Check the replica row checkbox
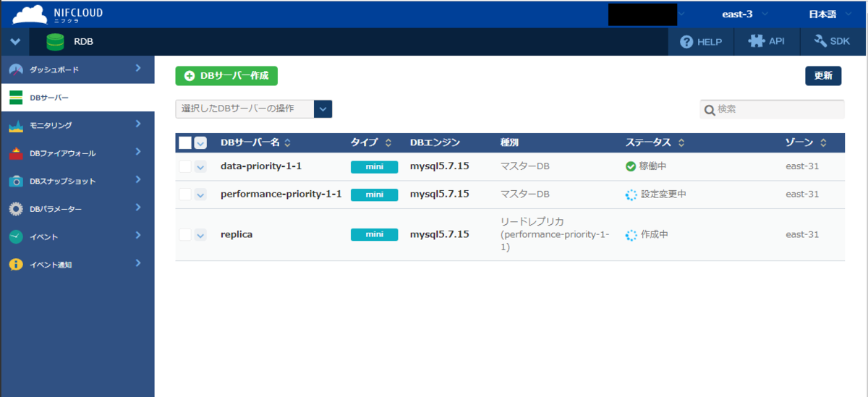Viewport: 868px width, 397px height. 185,235
